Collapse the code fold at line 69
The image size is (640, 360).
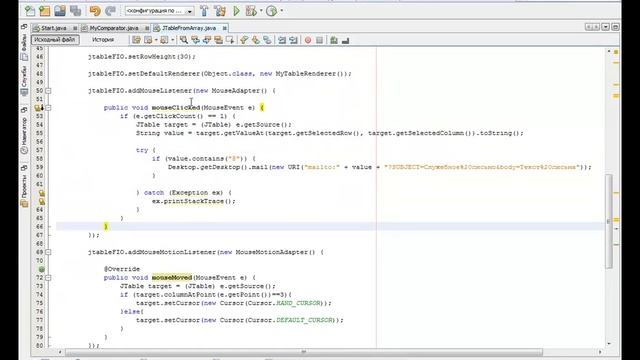click(x=48, y=252)
